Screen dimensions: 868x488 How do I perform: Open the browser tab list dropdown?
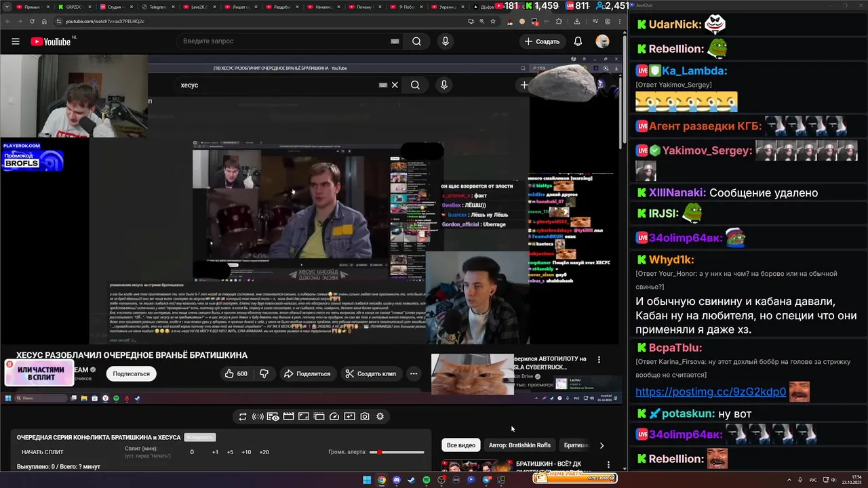(6, 6)
